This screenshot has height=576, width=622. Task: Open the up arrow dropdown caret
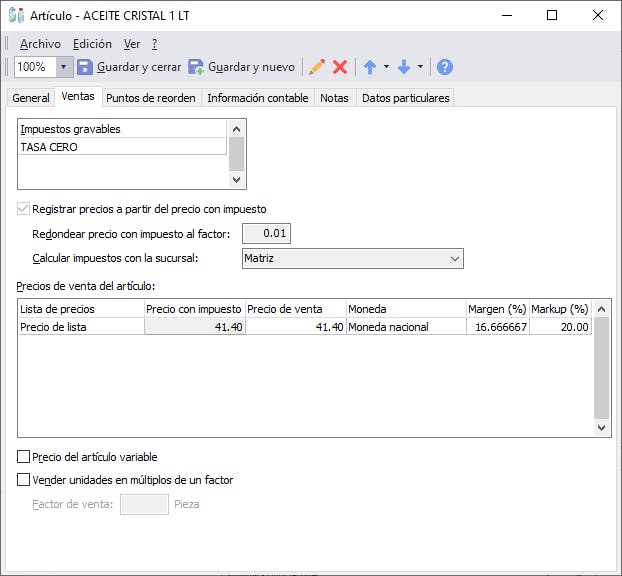click(x=386, y=67)
